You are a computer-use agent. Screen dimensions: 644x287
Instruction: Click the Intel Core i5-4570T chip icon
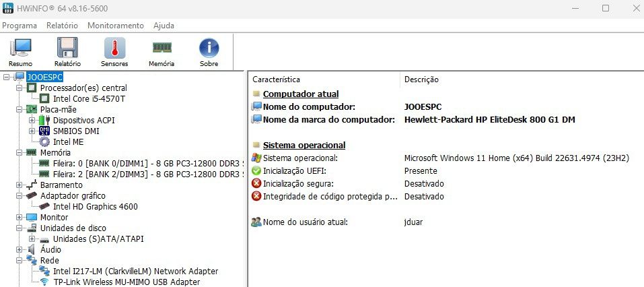[45, 98]
